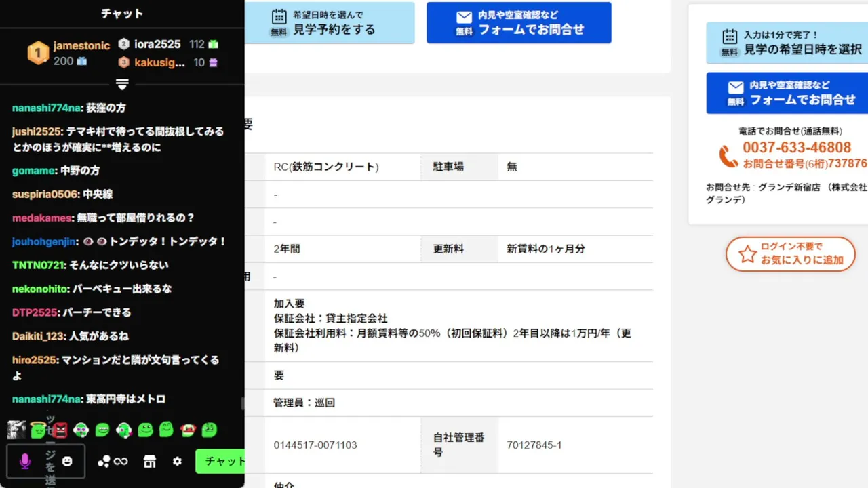Click chat username hiro2525
868x488 pixels.
pyautogui.click(x=35, y=360)
